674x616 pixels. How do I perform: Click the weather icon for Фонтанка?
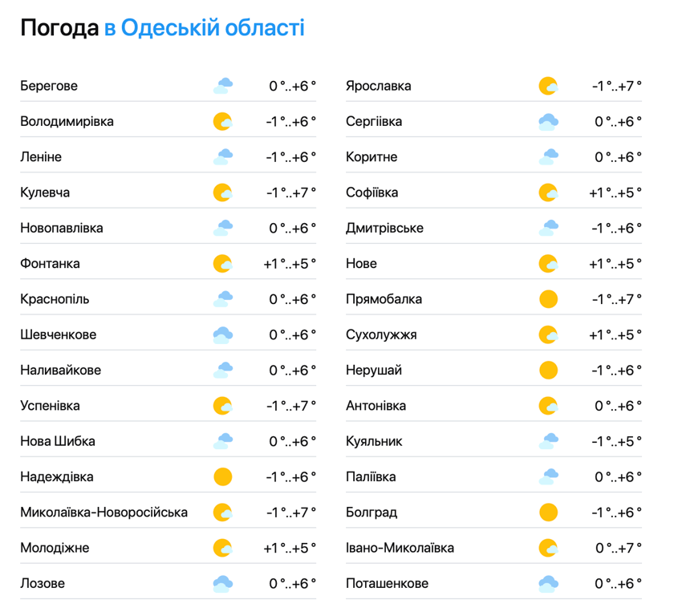pyautogui.click(x=223, y=264)
